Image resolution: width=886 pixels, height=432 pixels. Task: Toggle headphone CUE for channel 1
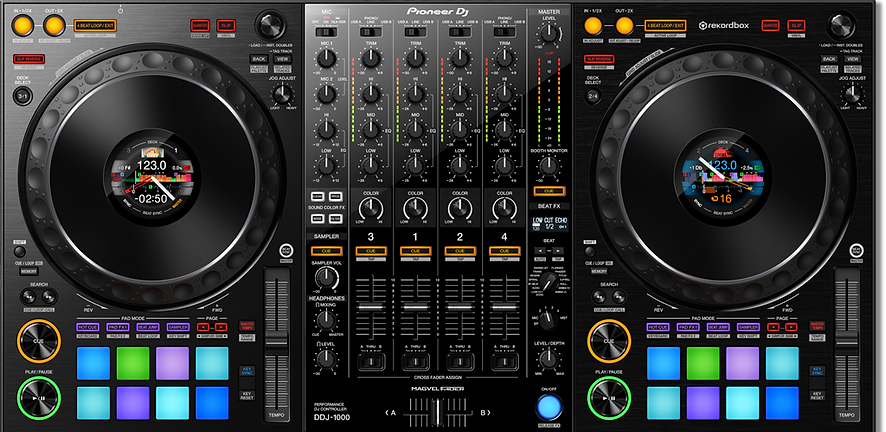pyautogui.click(x=415, y=251)
